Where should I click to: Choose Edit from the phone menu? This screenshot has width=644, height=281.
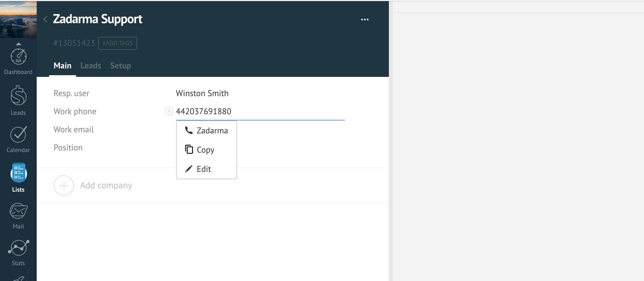click(x=207, y=169)
